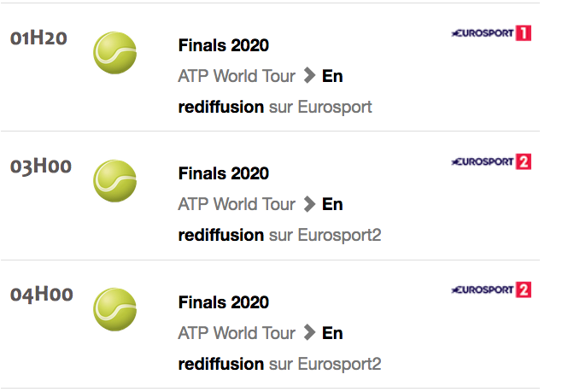Click the chevron arrow in the 01H20 listing
Viewport: 568px width, 392px height.
pos(309,76)
